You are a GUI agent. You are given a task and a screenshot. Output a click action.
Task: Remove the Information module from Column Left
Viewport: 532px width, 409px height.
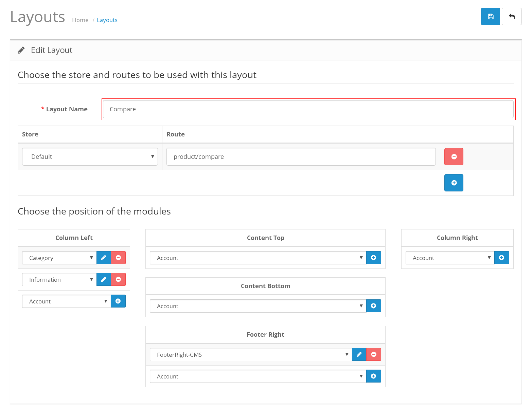118,279
